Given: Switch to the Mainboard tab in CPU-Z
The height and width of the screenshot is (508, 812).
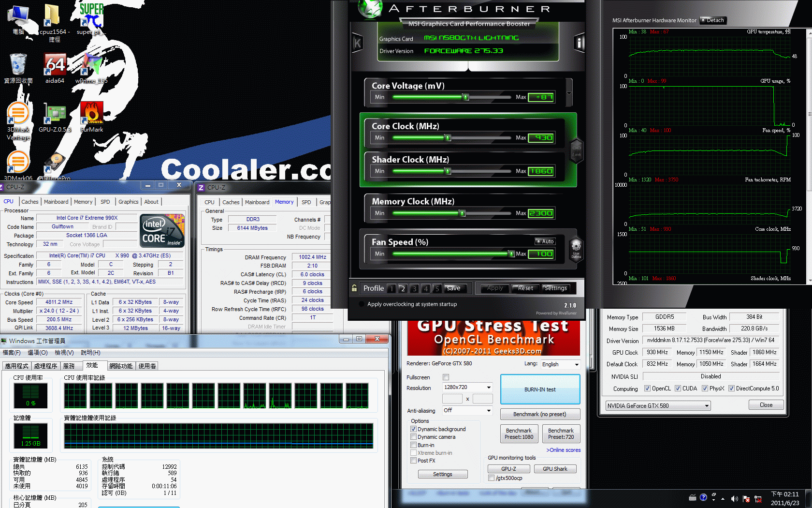Looking at the screenshot, I should pyautogui.click(x=56, y=202).
